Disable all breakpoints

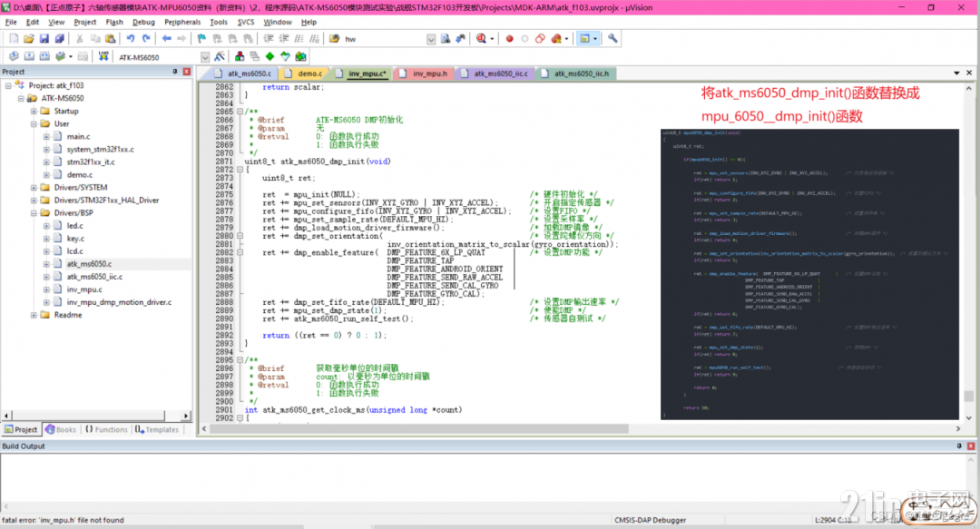click(540, 39)
